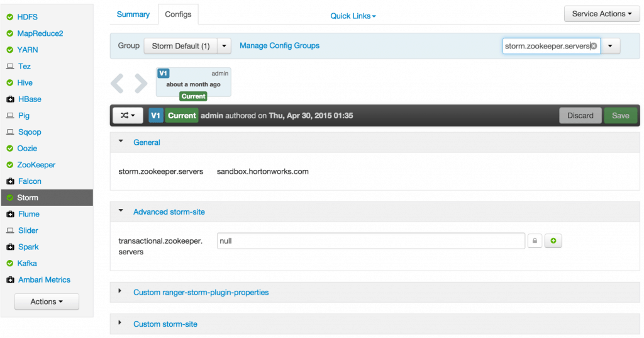The image size is (644, 338).
Task: Click the transactional.zookeeper.servers value field
Action: pos(370,241)
